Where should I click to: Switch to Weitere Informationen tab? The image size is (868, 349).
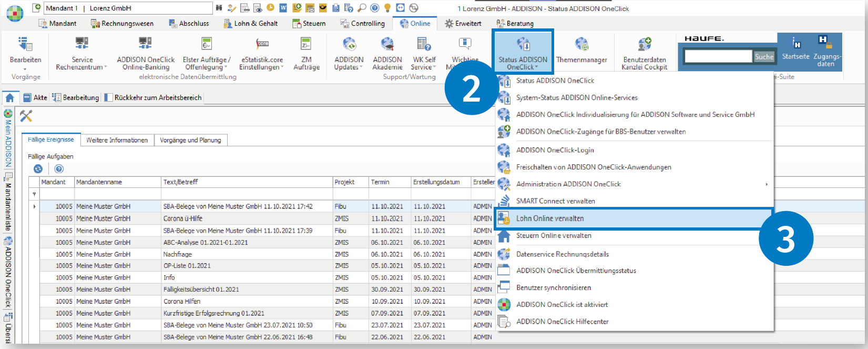coord(117,140)
